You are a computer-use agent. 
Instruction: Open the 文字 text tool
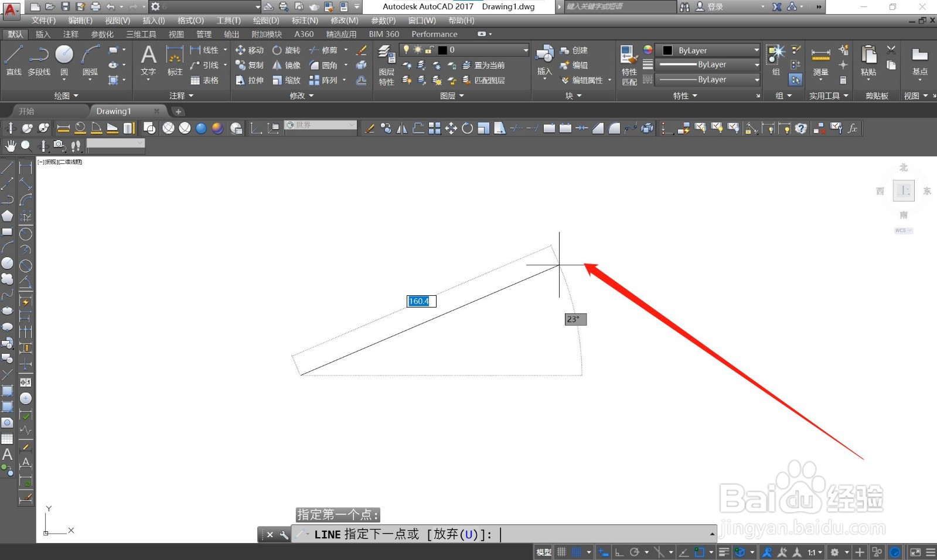tap(148, 61)
